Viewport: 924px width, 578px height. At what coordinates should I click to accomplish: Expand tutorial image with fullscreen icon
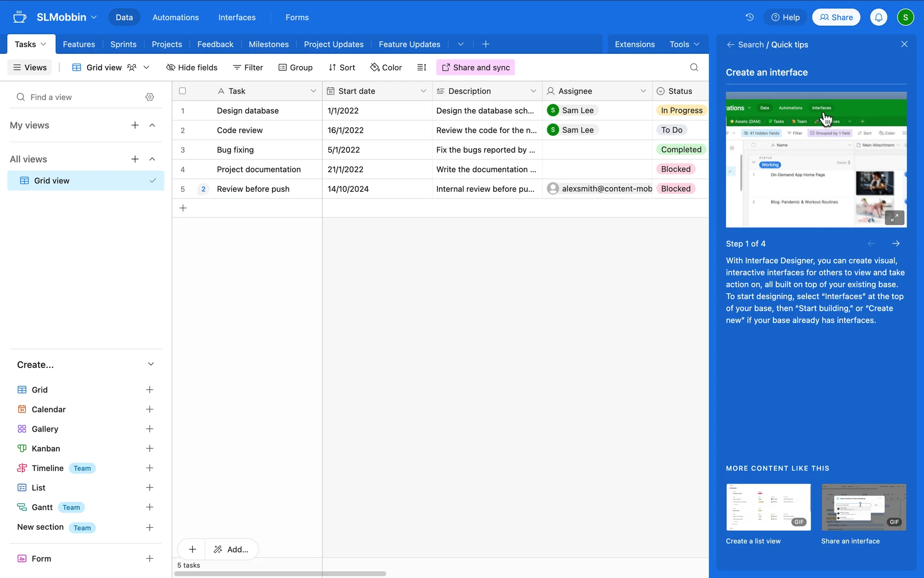[894, 218]
